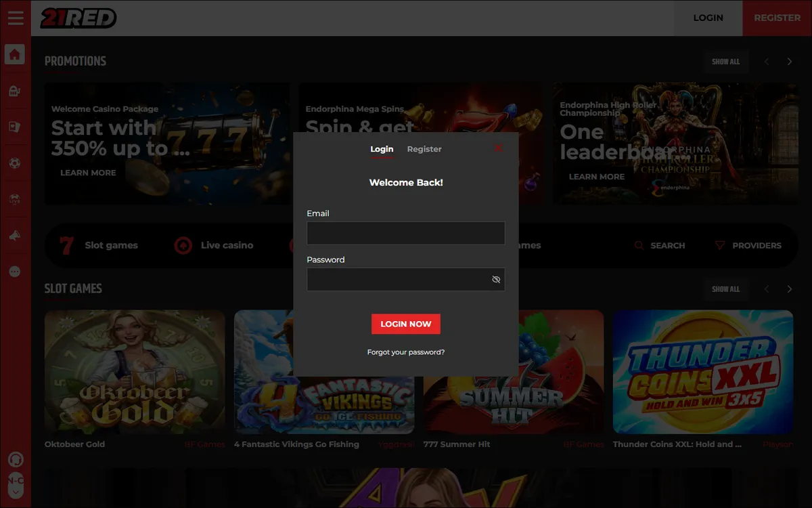Click the home icon in sidebar
This screenshot has height=508, width=812.
coord(15,54)
